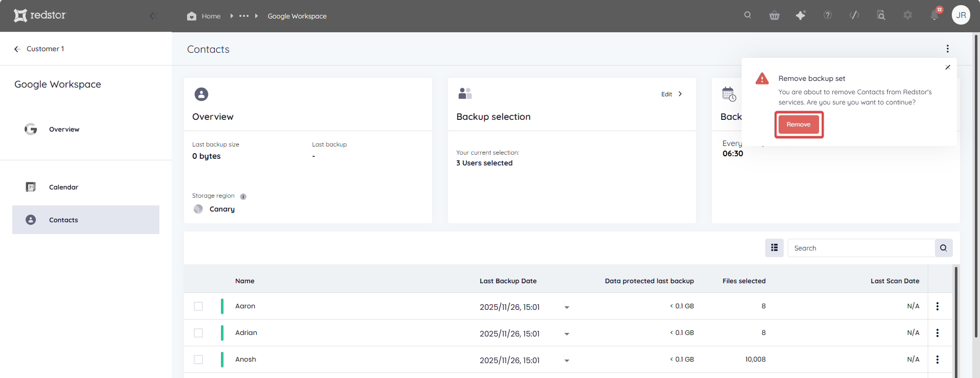The width and height of the screenshot is (980, 378).
Task: Select Contacts in the sidebar
Action: [86, 220]
